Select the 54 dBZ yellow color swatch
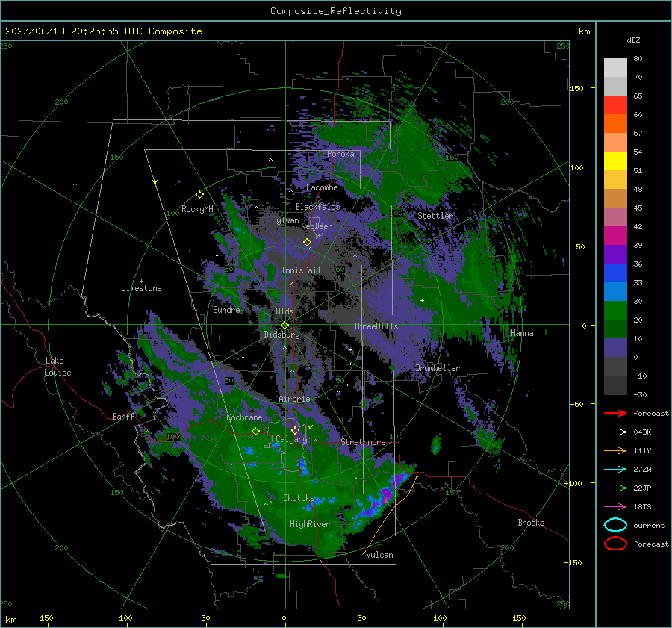 coord(615,161)
